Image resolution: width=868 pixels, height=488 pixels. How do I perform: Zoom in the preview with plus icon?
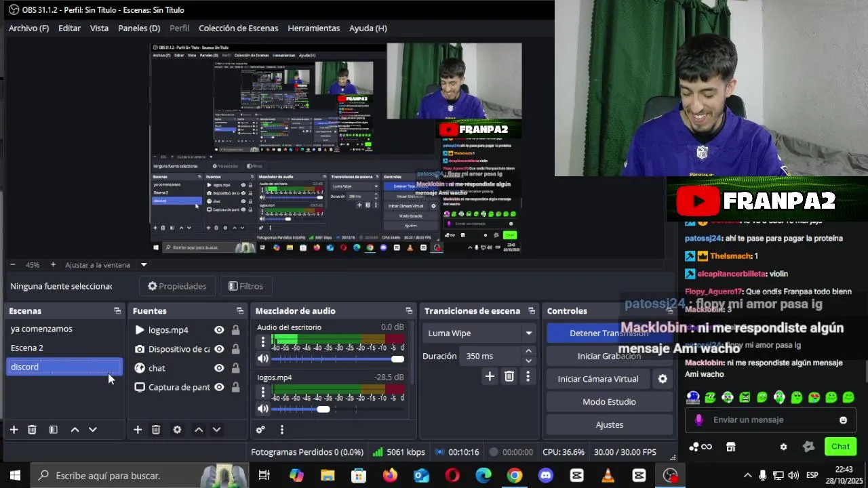[x=53, y=265]
